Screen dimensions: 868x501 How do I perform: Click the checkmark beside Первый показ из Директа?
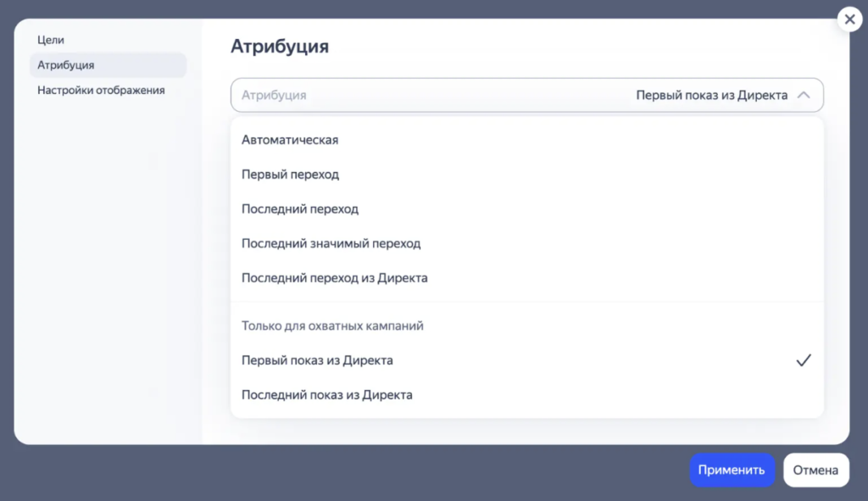click(x=802, y=359)
